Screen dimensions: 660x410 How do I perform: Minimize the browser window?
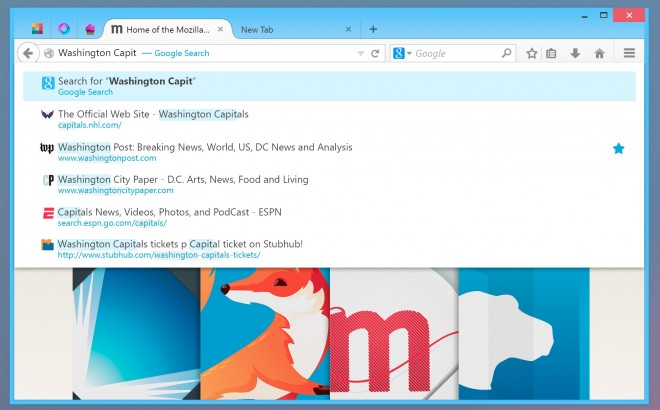pyautogui.click(x=584, y=16)
